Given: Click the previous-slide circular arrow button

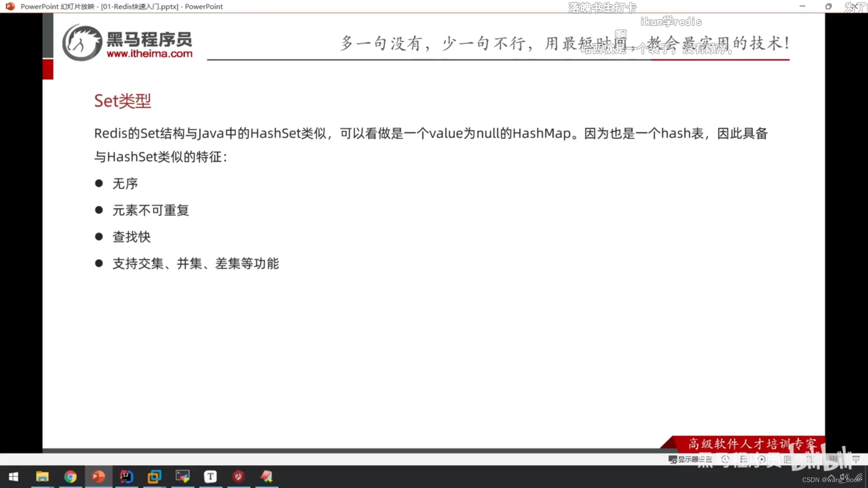Looking at the screenshot, I should (726, 460).
